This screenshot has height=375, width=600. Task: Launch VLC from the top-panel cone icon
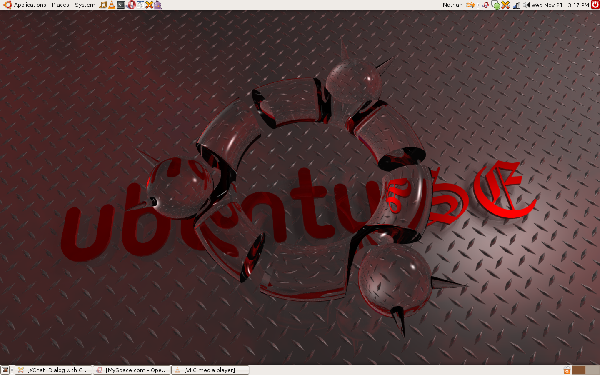tap(111, 5)
